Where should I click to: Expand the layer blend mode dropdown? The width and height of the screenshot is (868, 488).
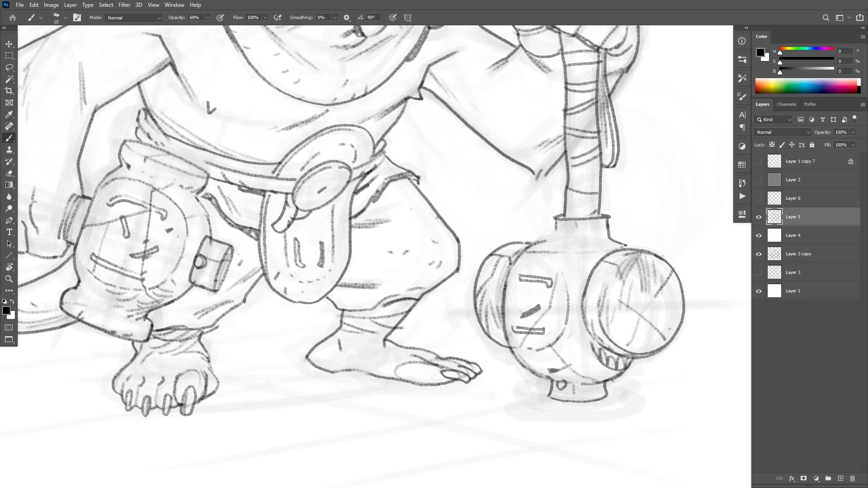783,132
